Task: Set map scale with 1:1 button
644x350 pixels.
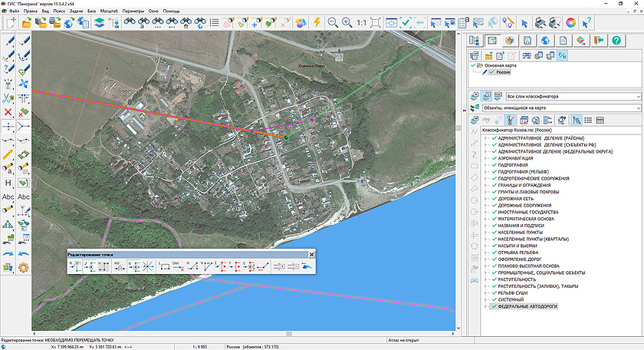Action: tap(361, 23)
